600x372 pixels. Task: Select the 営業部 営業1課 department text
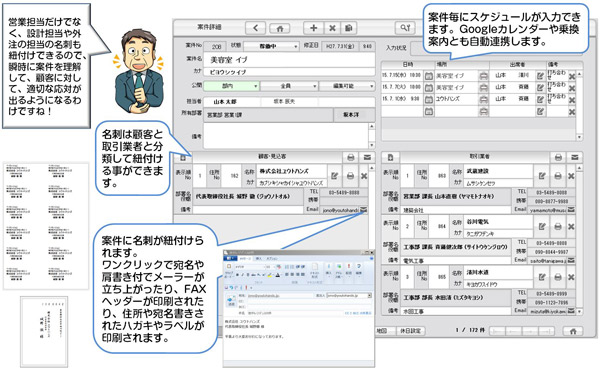(224, 115)
